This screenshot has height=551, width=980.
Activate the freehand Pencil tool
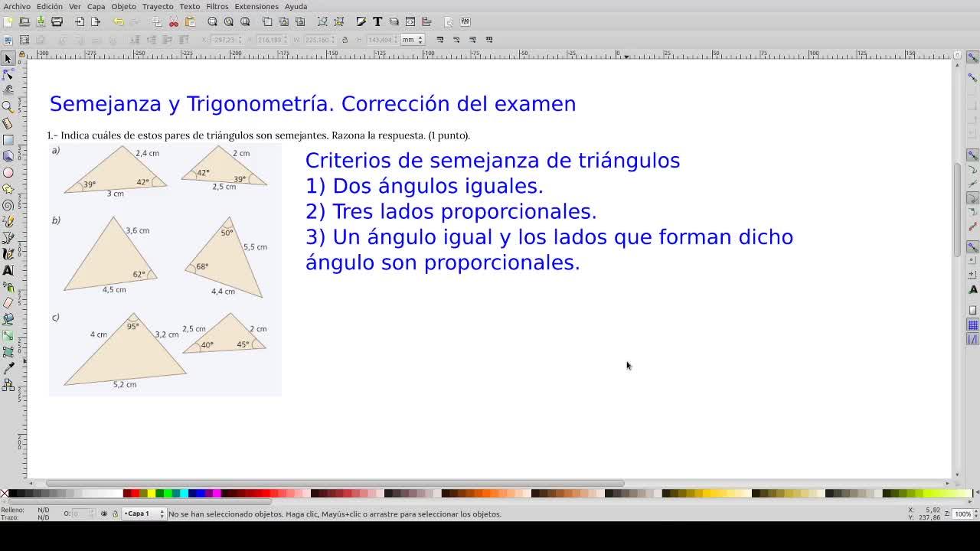tap(8, 222)
